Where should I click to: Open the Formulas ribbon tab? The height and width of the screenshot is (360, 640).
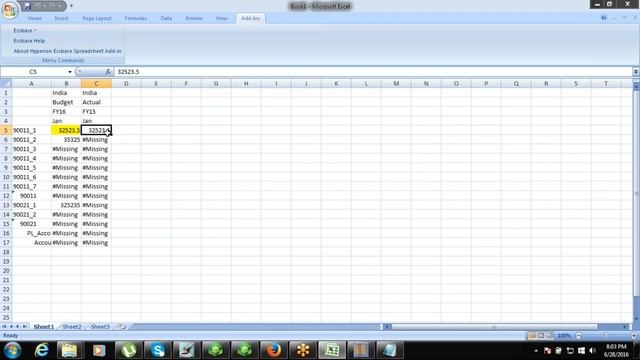(x=136, y=18)
